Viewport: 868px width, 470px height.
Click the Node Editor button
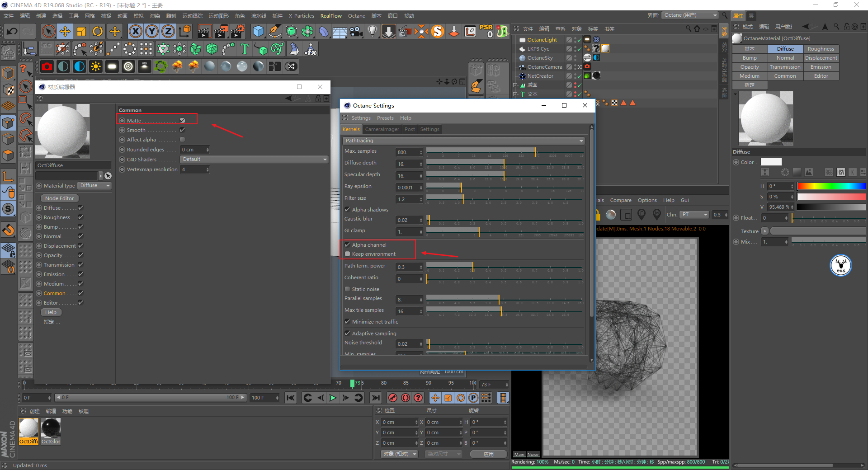(x=59, y=198)
